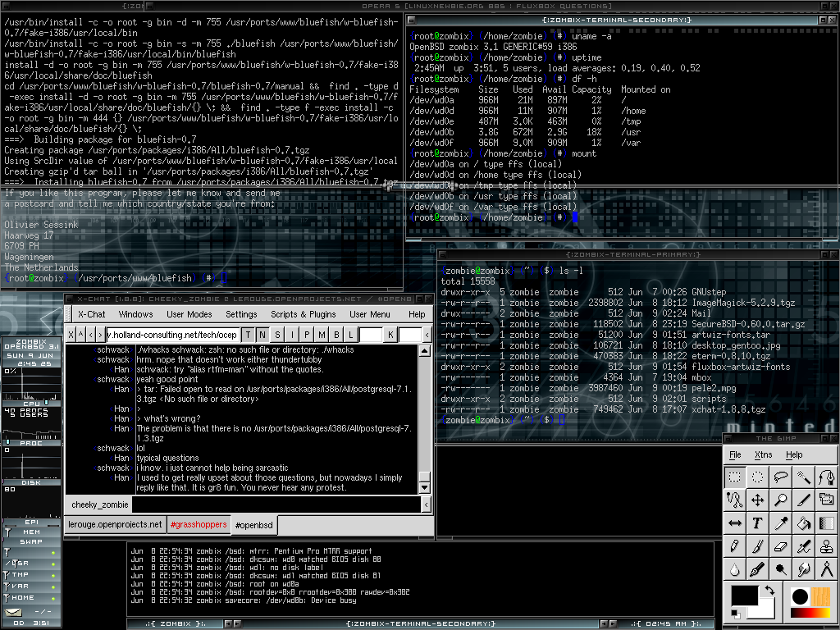Click the X-Chat topic text field
Image resolution: width=840 pixels, height=630 pixels.
click(x=173, y=335)
